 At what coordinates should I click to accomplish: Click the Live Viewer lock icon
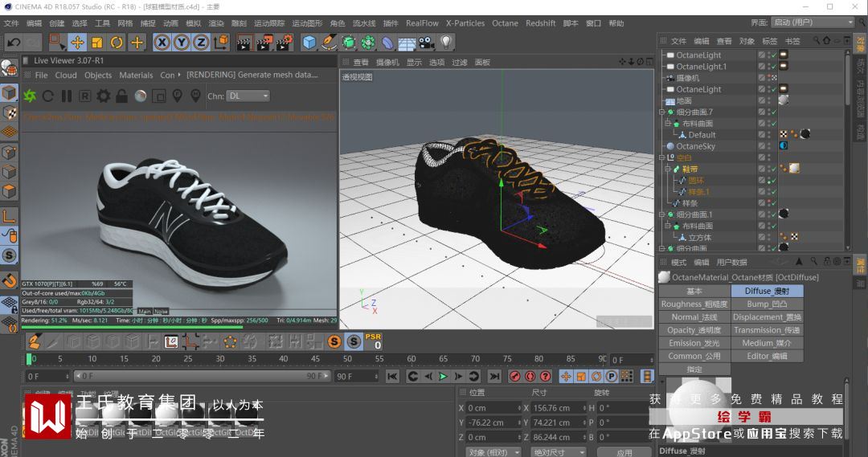(121, 96)
